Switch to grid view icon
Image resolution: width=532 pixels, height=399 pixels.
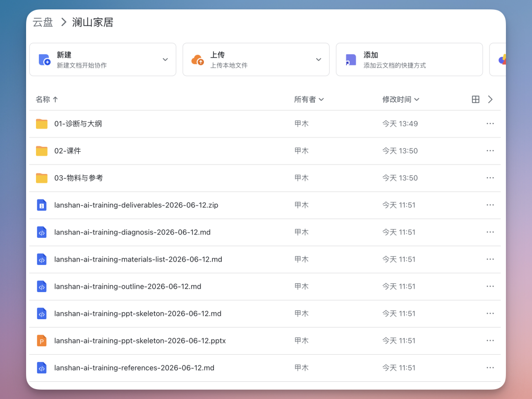(x=476, y=100)
